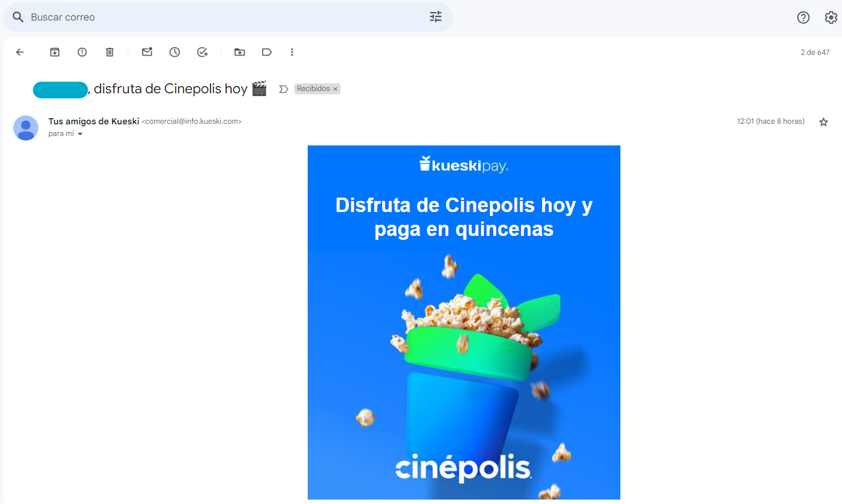Open Labels menu icon

[x=267, y=52]
